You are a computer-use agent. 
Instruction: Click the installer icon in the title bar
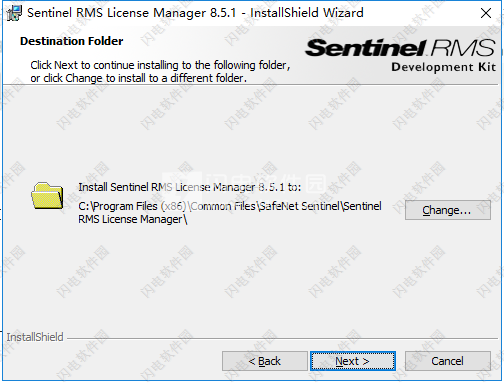[14, 13]
